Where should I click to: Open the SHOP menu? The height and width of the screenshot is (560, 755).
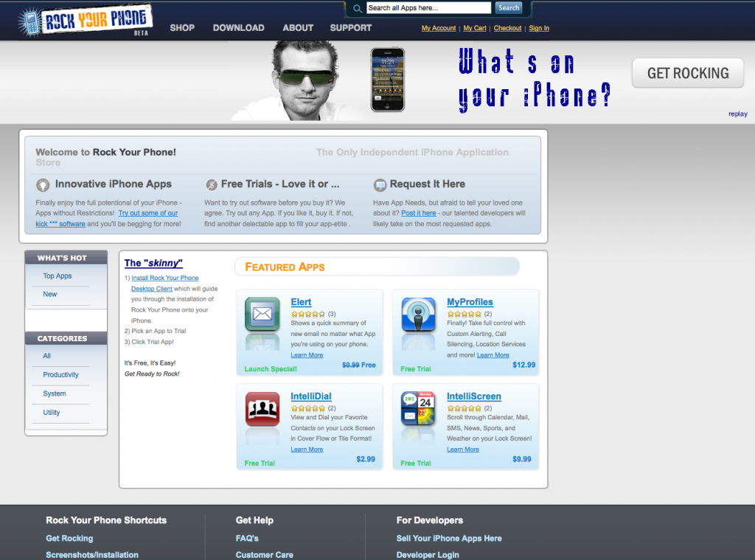(x=182, y=28)
